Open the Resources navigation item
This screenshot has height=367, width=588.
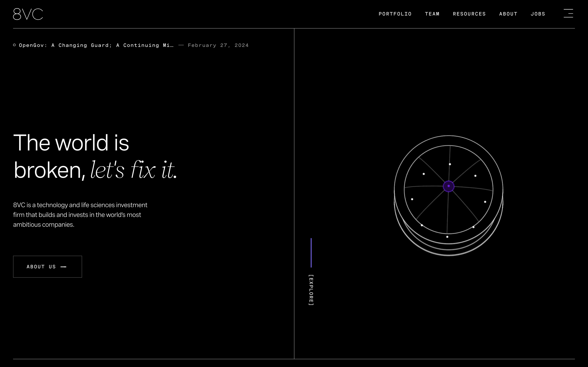(469, 14)
